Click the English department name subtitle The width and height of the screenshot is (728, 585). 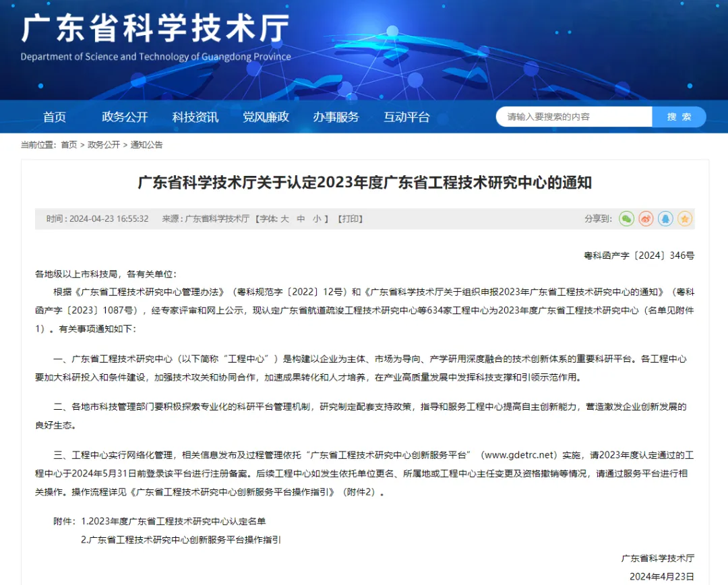[156, 57]
